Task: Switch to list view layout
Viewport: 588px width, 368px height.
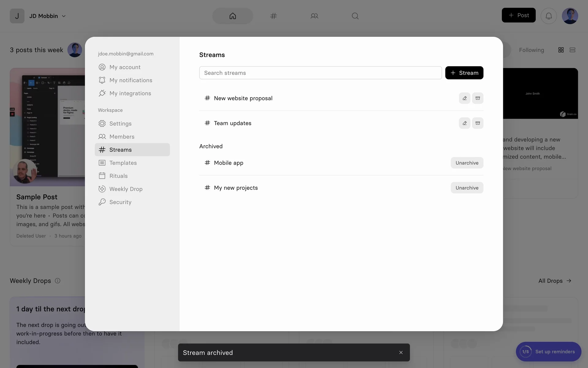Action: 572,50
